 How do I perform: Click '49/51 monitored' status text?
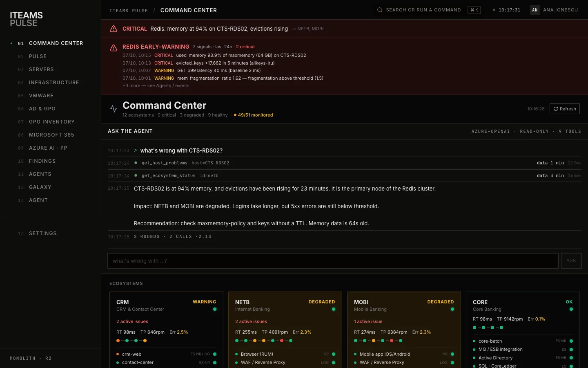(255, 115)
